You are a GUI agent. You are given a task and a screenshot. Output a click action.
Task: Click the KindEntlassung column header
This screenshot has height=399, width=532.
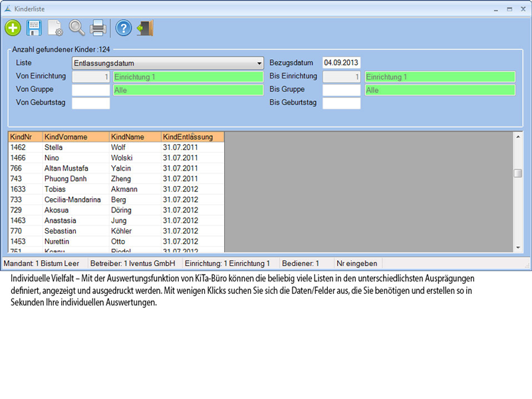tap(192, 137)
